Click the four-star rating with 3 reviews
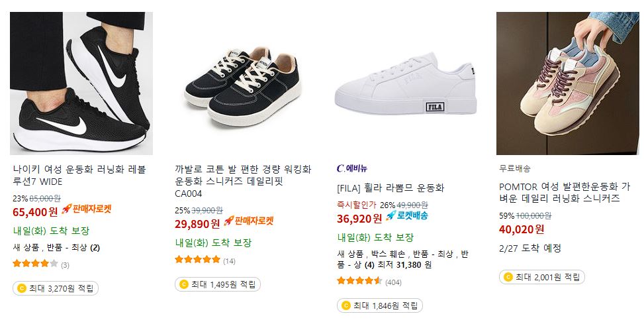 (x=41, y=264)
